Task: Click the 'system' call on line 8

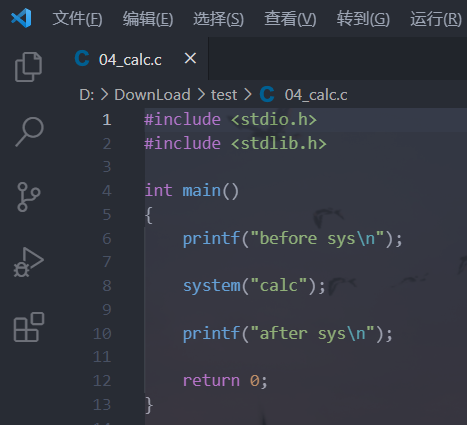Action: click(211, 286)
